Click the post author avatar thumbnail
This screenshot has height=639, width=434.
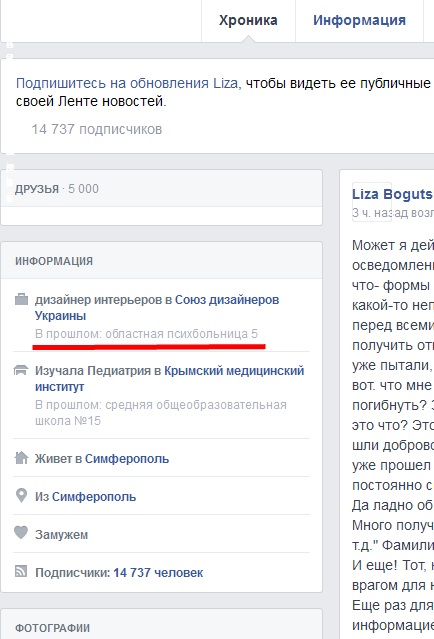pos(372,202)
